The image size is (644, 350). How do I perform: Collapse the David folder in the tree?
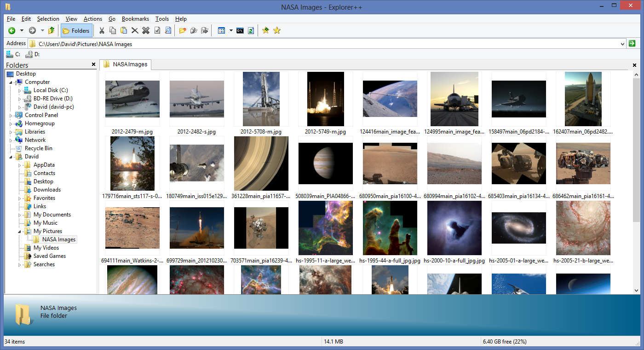click(x=11, y=156)
